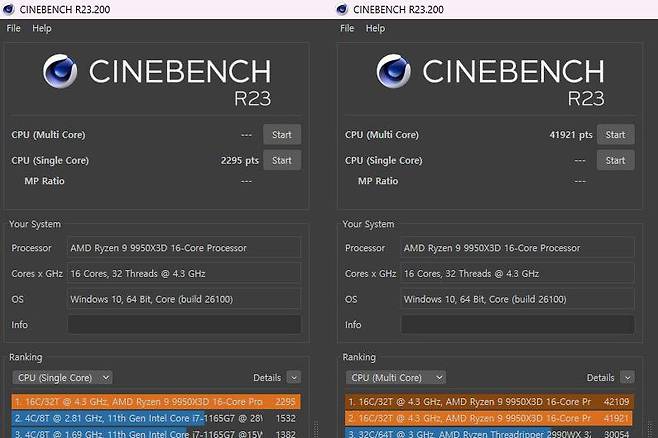Open the CPU (Multi Core) ranking dropdown
The width and height of the screenshot is (658, 438).
click(396, 378)
